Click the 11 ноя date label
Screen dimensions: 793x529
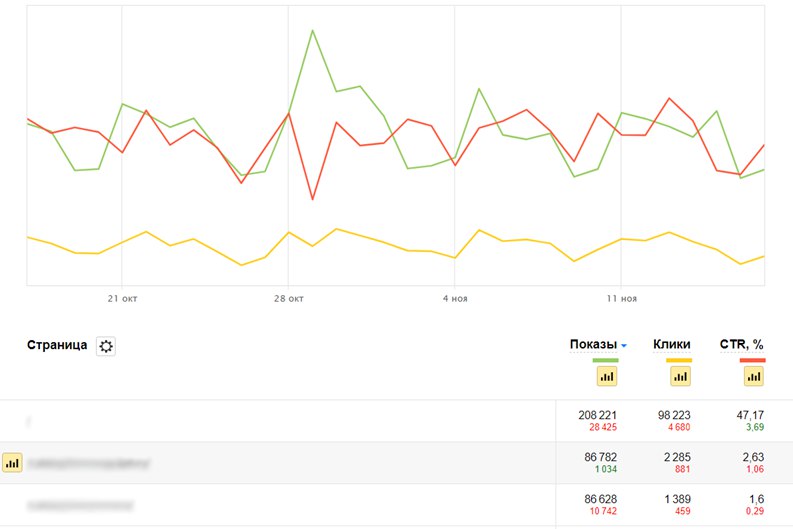pos(621,298)
